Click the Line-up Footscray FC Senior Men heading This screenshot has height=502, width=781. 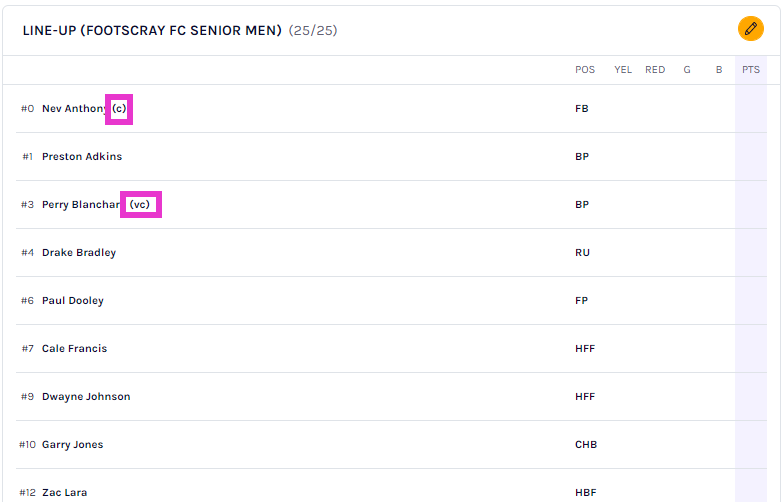click(153, 31)
